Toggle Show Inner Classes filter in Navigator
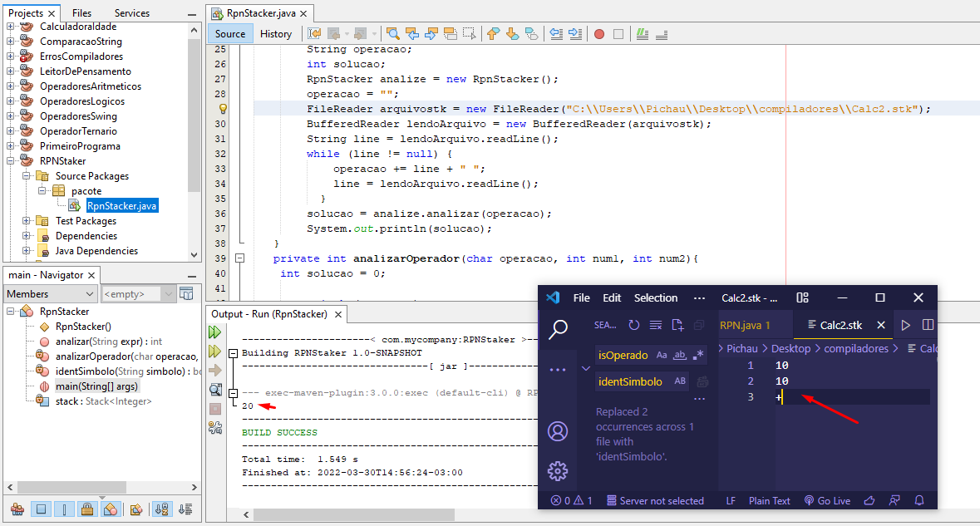 [110, 509]
